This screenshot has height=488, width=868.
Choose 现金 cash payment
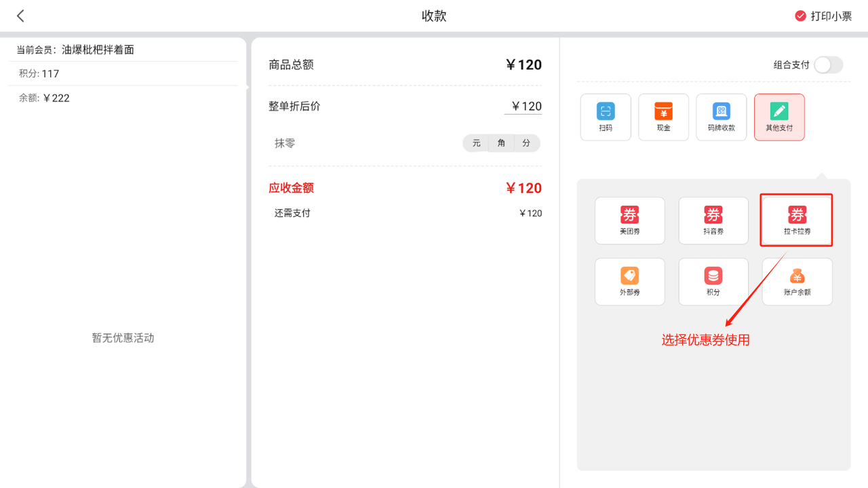point(663,117)
